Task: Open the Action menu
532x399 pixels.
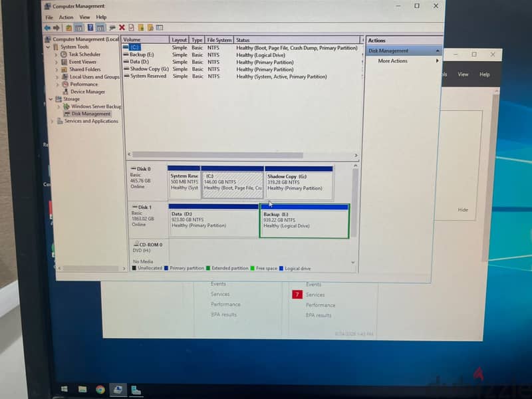Action: click(x=66, y=17)
